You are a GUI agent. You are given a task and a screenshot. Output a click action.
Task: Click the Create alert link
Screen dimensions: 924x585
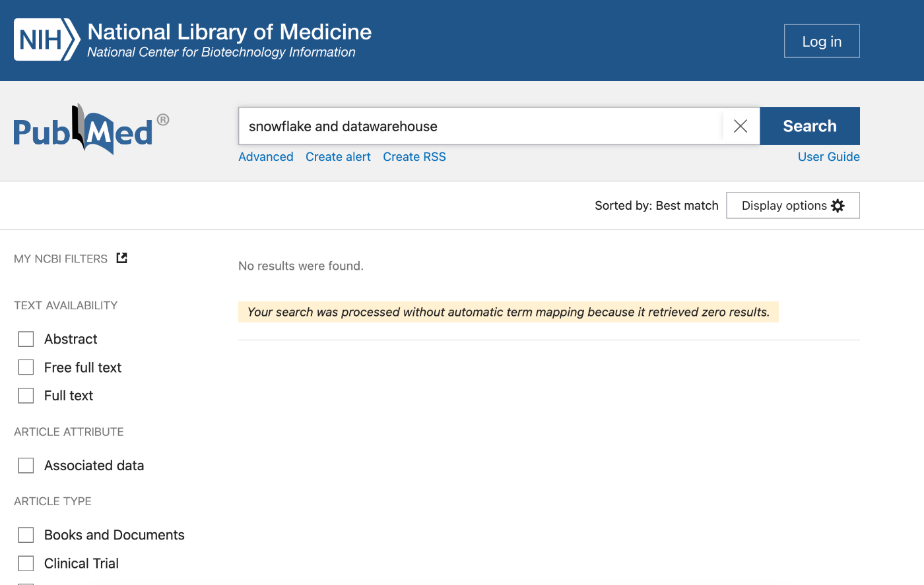coord(338,157)
